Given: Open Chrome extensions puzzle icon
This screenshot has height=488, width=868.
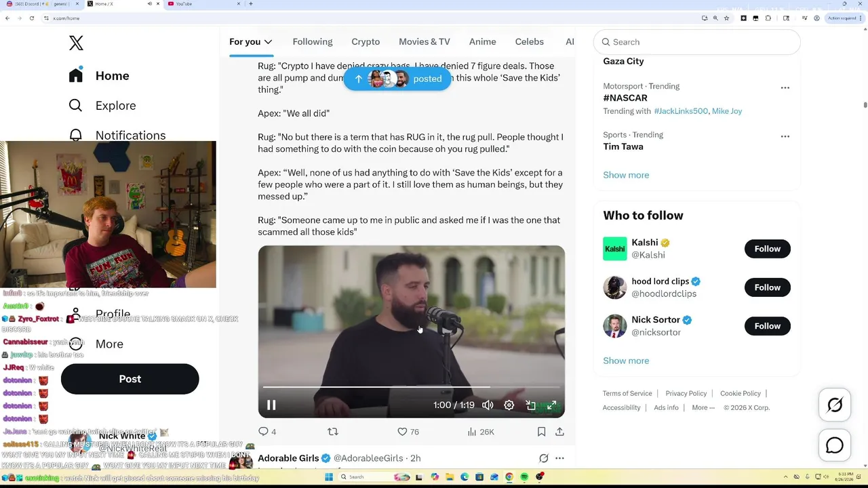Looking at the screenshot, I should (768, 18).
